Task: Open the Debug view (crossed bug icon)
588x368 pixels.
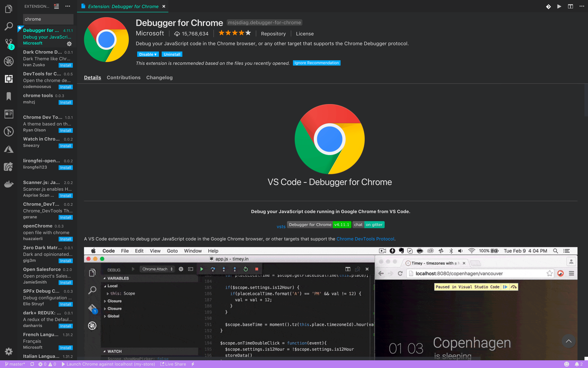Action: click(x=9, y=61)
